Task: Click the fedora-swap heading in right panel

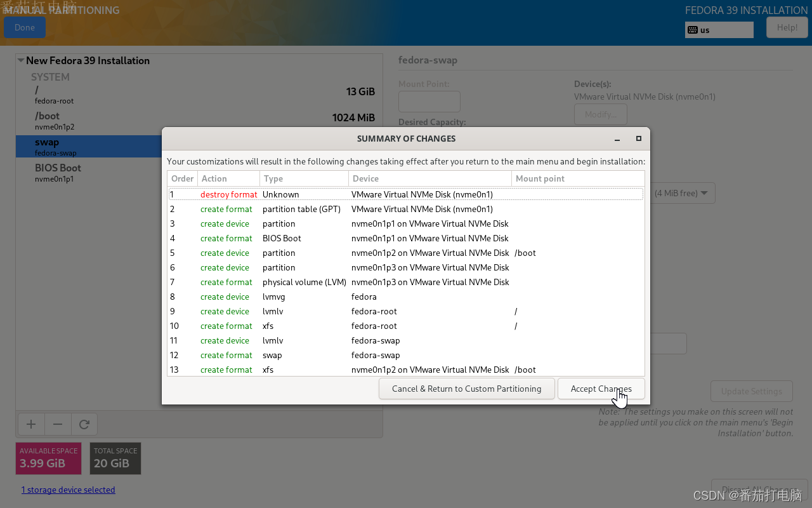Action: (428, 60)
